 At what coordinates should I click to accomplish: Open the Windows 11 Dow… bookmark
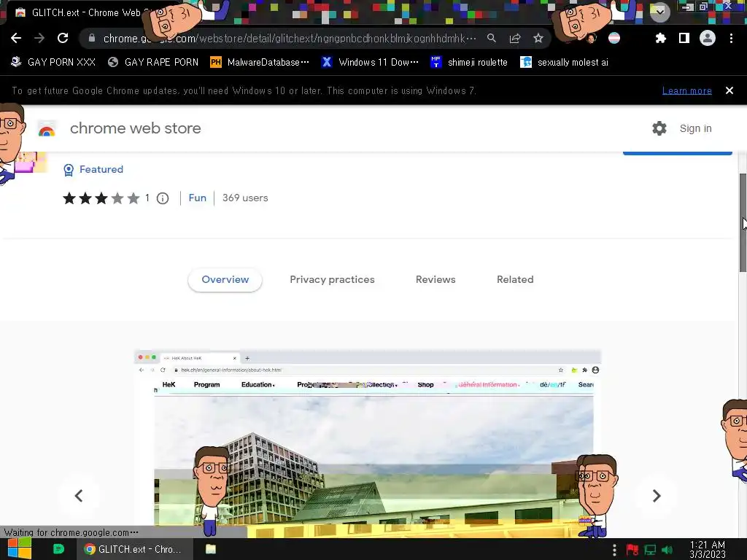point(370,63)
